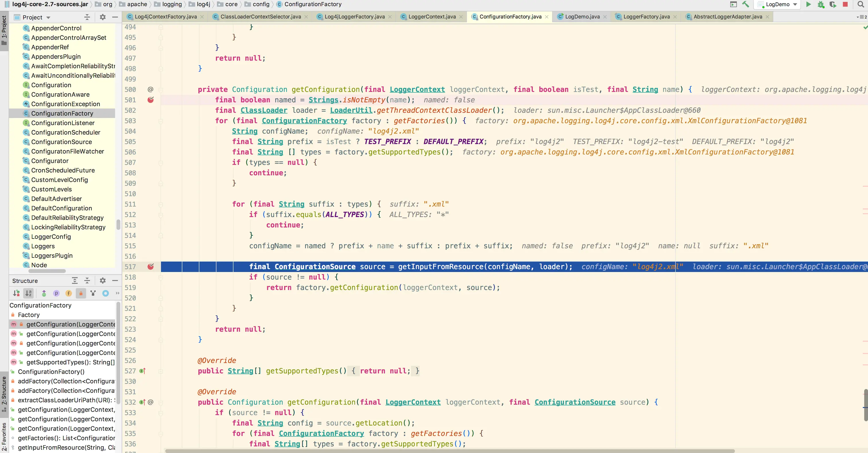
Task: Stop the running process with red square
Action: [845, 4]
